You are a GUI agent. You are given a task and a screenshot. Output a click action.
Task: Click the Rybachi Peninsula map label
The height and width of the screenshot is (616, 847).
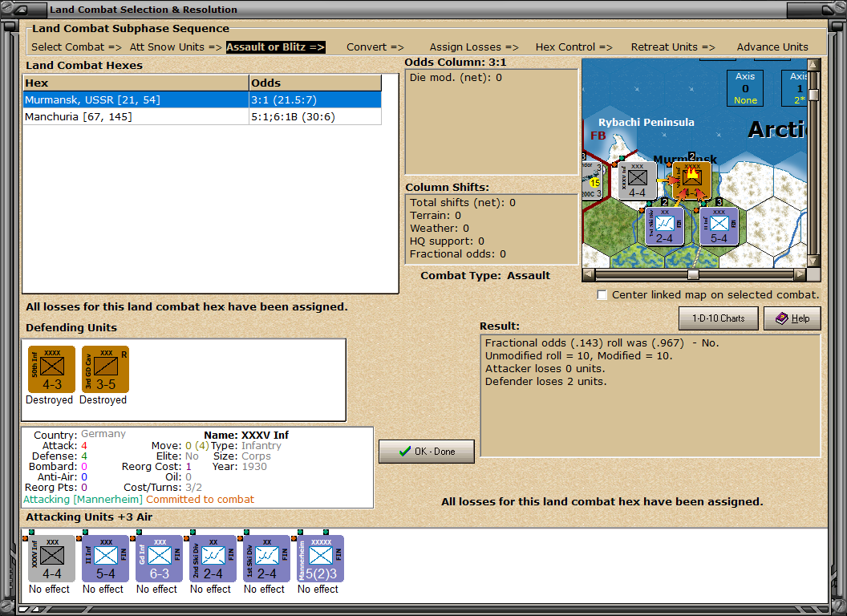click(646, 122)
